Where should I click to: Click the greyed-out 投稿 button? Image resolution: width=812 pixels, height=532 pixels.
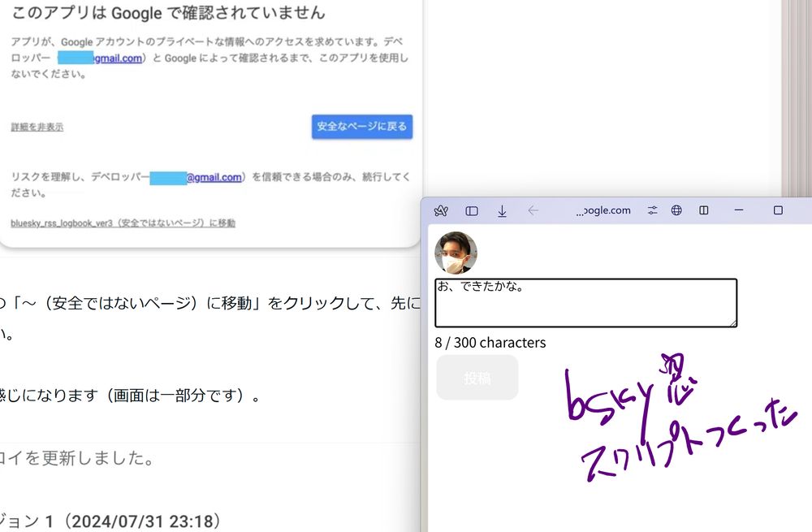pos(477,378)
